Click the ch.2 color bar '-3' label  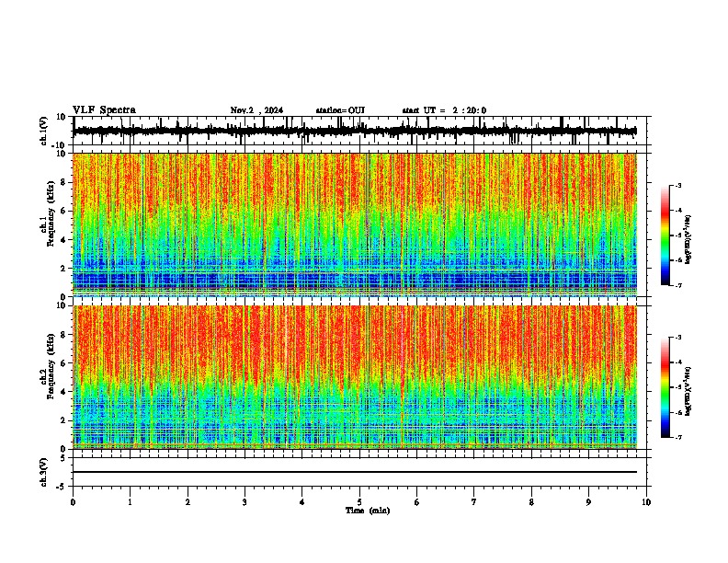click(678, 338)
